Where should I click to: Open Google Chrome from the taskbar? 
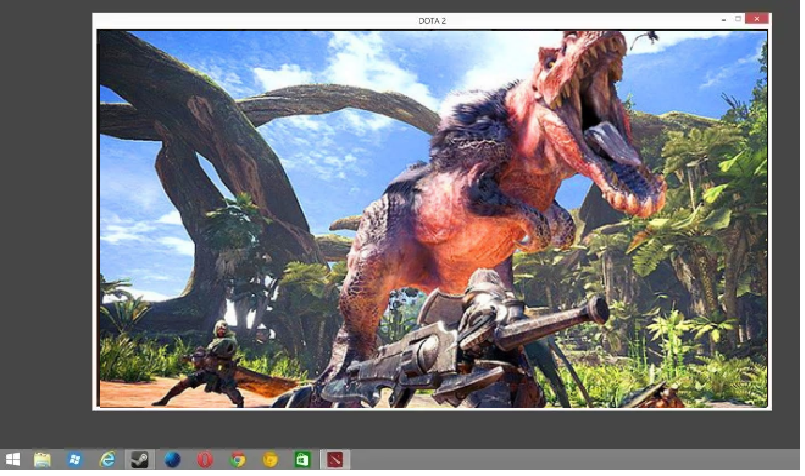pos(237,460)
